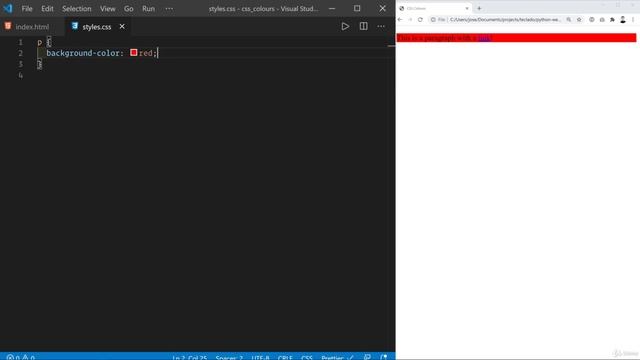Click the first circular extension icon in Chrome toolbar

point(591,20)
